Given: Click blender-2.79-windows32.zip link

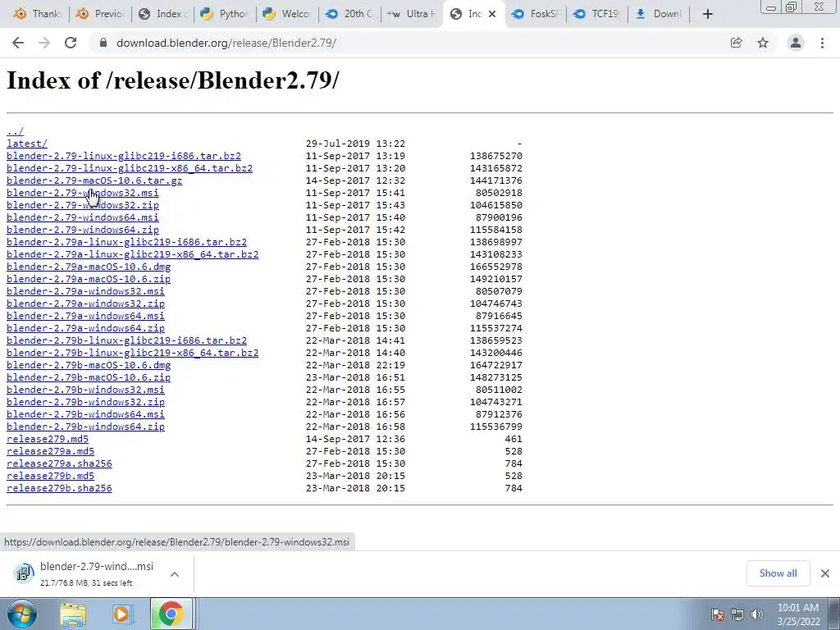Looking at the screenshot, I should tap(83, 205).
